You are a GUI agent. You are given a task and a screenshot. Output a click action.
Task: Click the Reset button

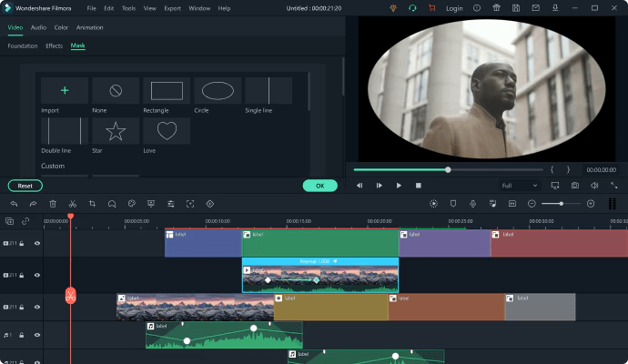[25, 186]
